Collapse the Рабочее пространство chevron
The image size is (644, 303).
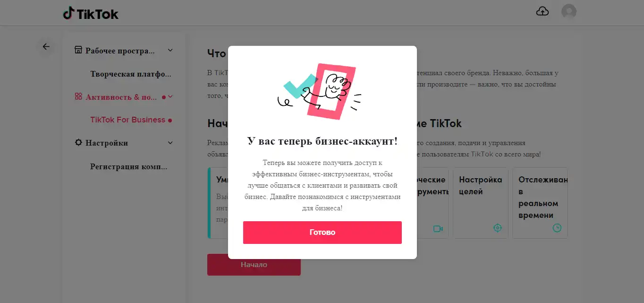click(170, 50)
